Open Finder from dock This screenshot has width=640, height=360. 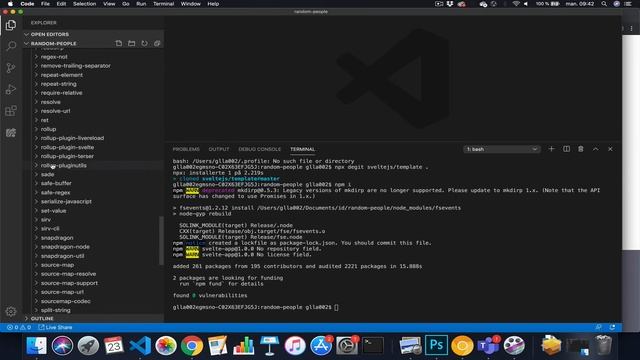(x=36, y=346)
